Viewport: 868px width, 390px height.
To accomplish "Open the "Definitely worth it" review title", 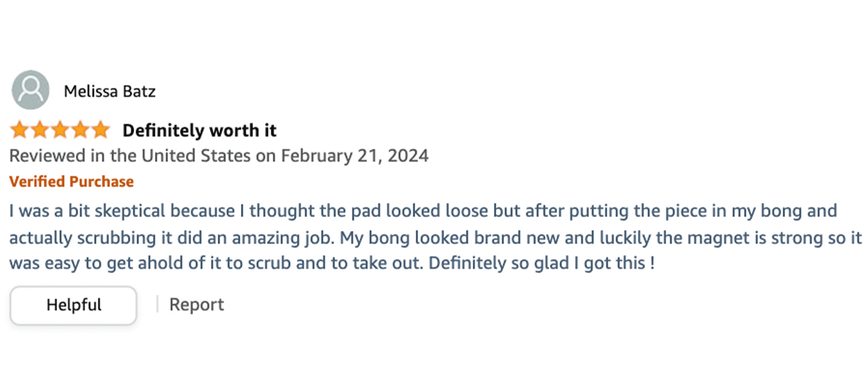I will [x=199, y=131].
